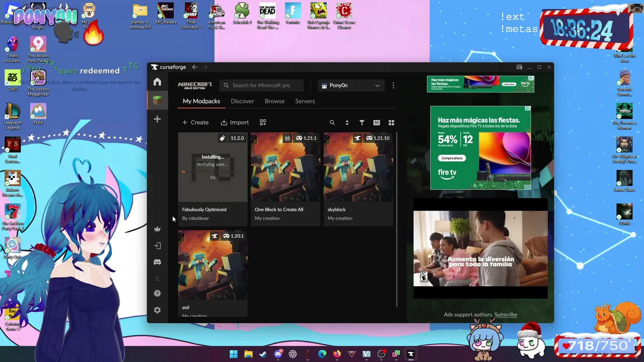Image resolution: width=644 pixels, height=362 pixels.
Task: Click the 1.20.1 version badge
Action: click(233, 236)
